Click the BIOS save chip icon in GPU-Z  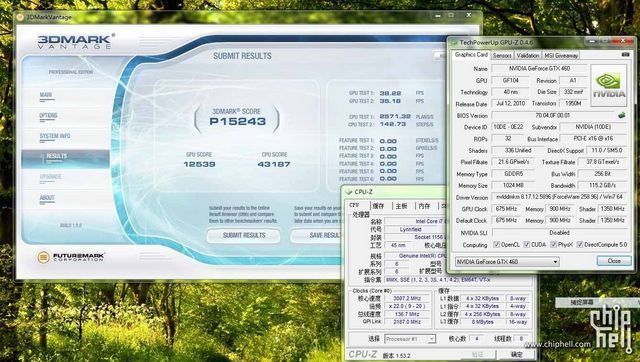(621, 115)
